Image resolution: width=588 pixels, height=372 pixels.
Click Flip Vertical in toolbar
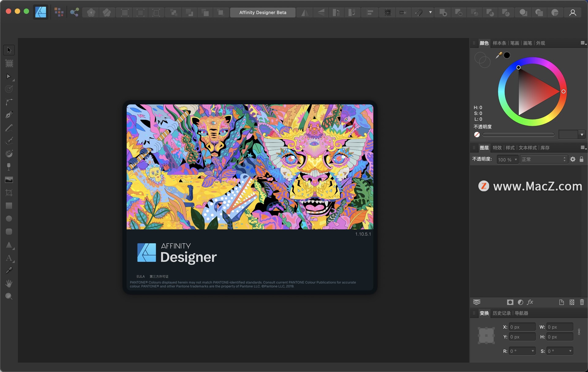(321, 13)
